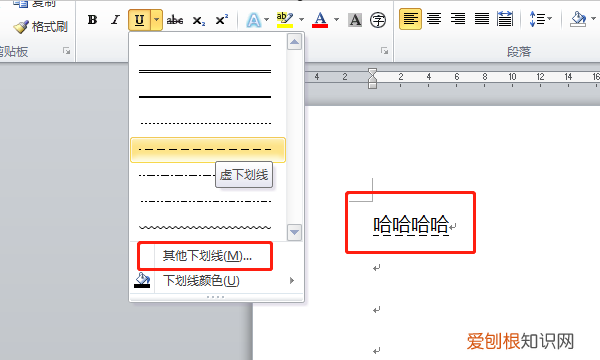Center align the text
Image resolution: width=600 pixels, height=360 pixels.
pos(434,19)
